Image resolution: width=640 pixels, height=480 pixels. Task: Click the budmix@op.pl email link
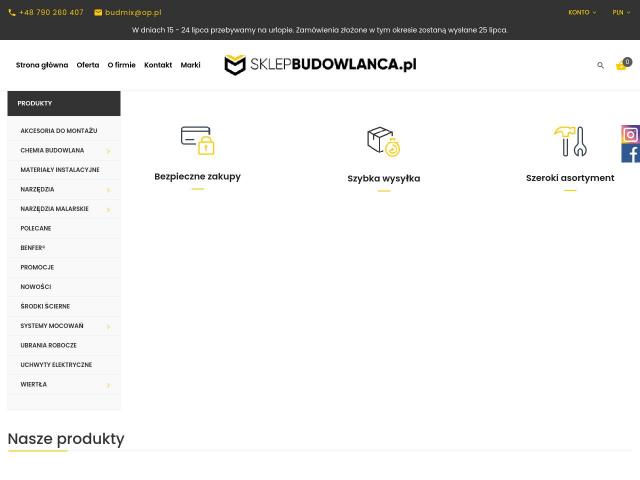pyautogui.click(x=133, y=13)
